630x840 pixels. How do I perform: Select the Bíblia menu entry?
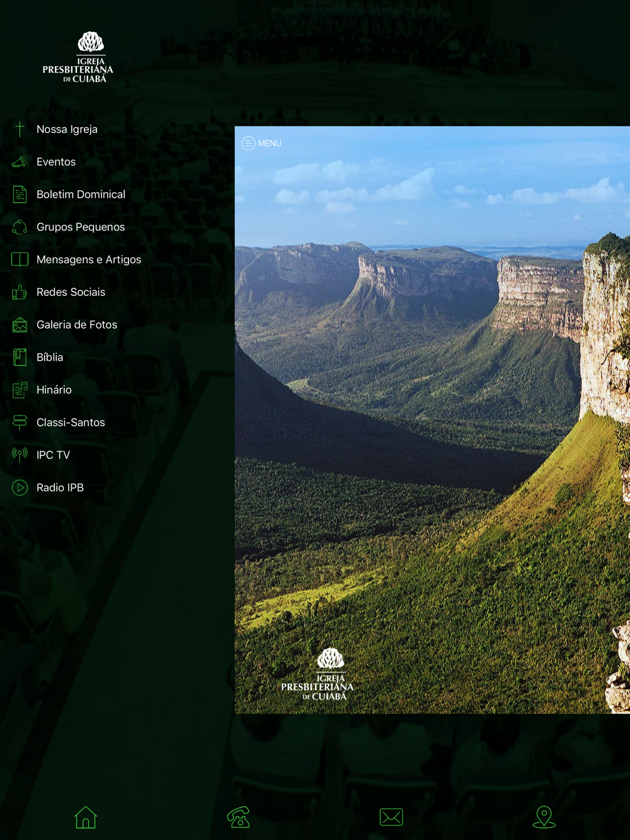[x=50, y=357]
